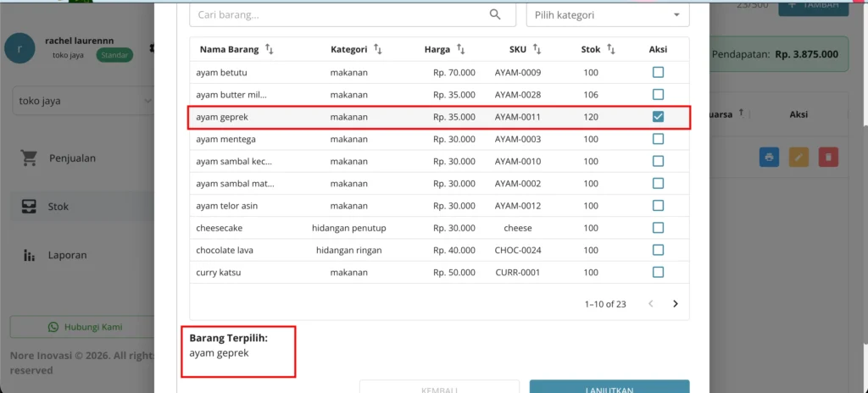Viewport: 868px width, 393px height.
Task: Tick the curry katsu checkbox
Action: tap(658, 273)
